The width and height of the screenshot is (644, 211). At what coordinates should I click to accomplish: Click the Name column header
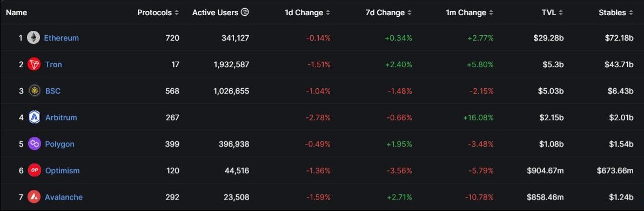tap(16, 13)
